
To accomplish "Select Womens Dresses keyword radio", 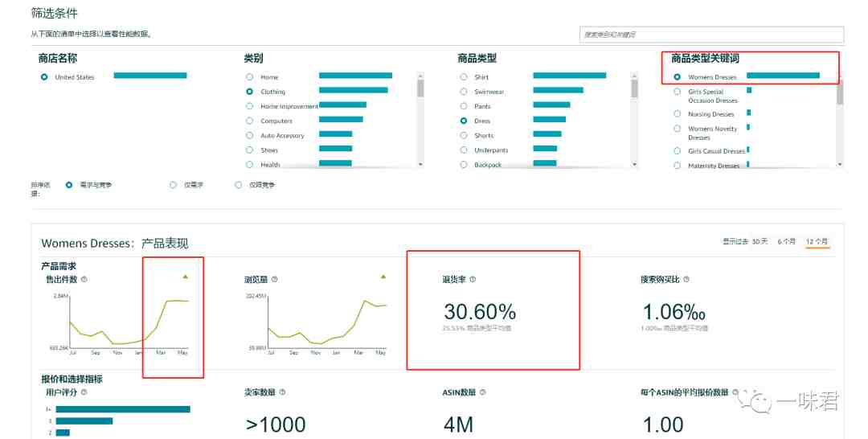I will [x=677, y=77].
